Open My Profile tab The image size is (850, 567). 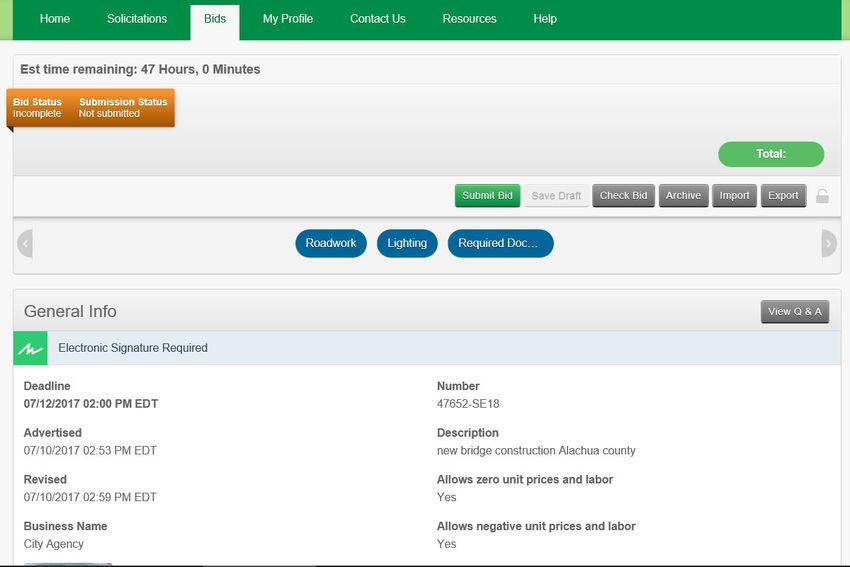pyautogui.click(x=288, y=19)
